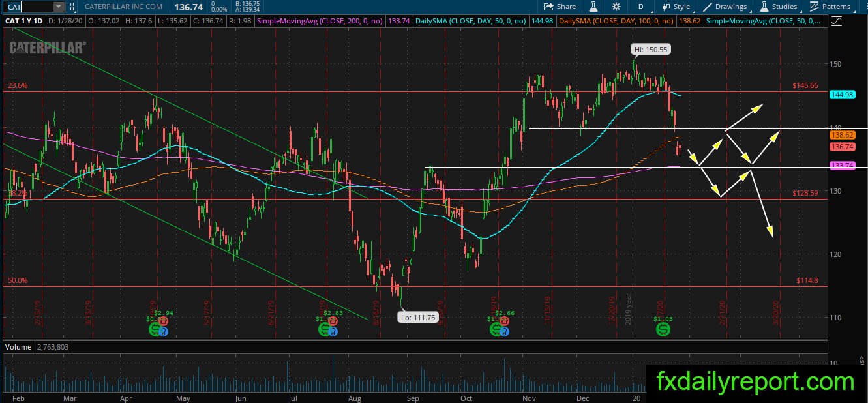This screenshot has width=868, height=403.
Task: Click the $114.8 Fibonacci level label
Action: point(807,280)
